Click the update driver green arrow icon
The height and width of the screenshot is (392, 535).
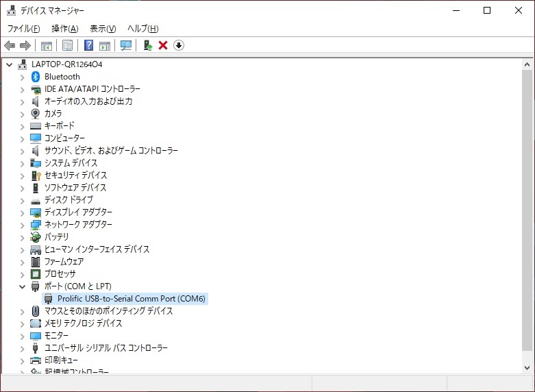[147, 45]
